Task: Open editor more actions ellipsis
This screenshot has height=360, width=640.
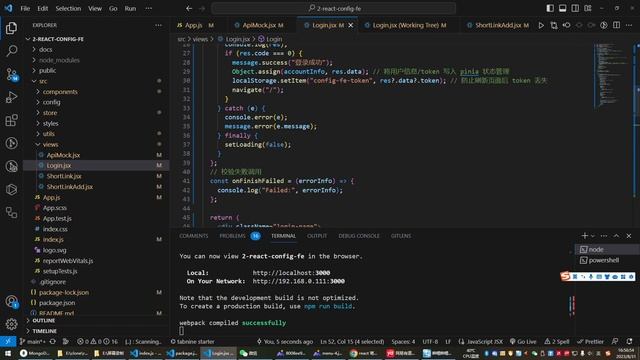Action: click(x=629, y=25)
